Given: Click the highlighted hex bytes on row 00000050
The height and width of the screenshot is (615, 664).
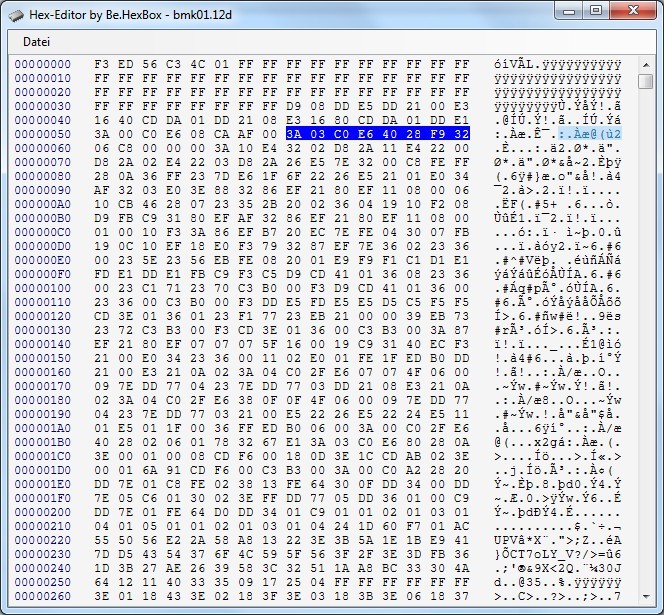Looking at the screenshot, I should 377,134.
